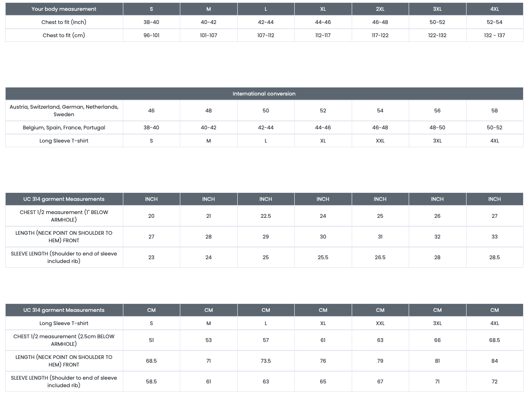The width and height of the screenshot is (532, 398).
Task: Click the 'International conversion' header bar
Action: click(264, 94)
